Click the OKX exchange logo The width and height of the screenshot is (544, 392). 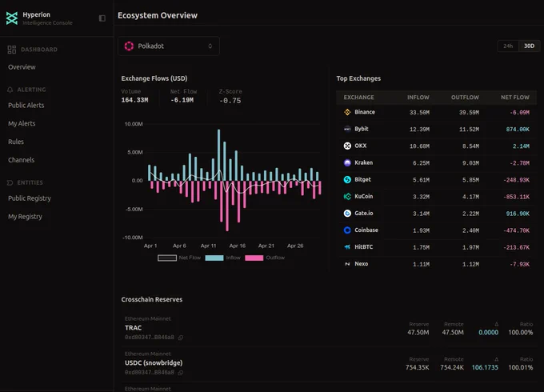[347, 146]
